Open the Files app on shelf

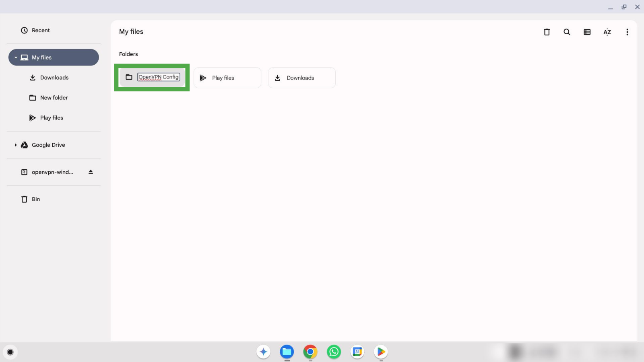click(287, 352)
